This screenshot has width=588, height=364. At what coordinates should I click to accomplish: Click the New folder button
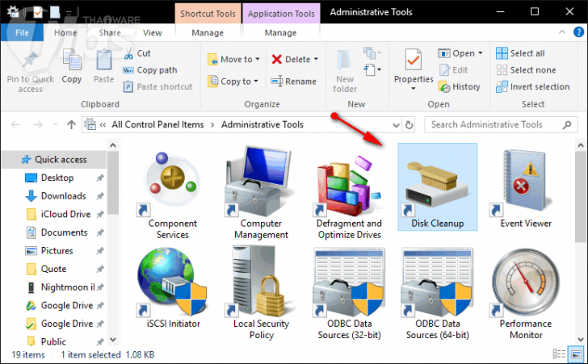point(345,71)
